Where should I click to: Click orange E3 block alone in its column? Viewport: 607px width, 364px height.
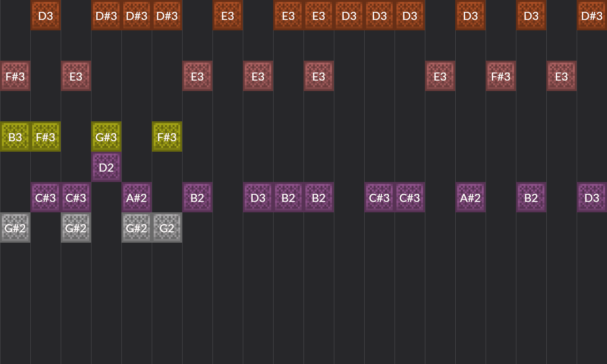point(228,15)
